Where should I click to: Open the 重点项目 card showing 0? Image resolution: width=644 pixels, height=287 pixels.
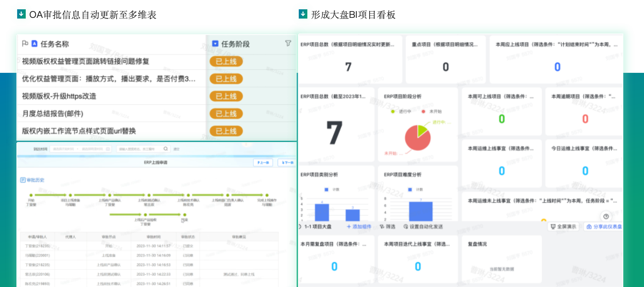point(446,59)
